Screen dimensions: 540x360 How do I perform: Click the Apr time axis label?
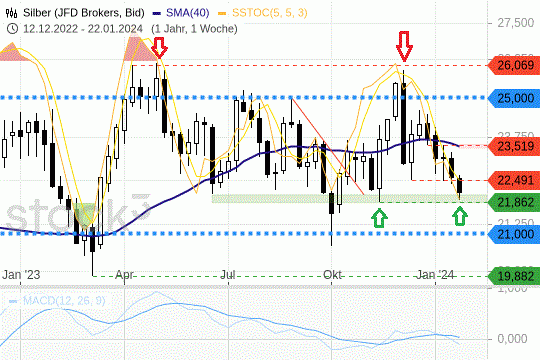tap(124, 275)
